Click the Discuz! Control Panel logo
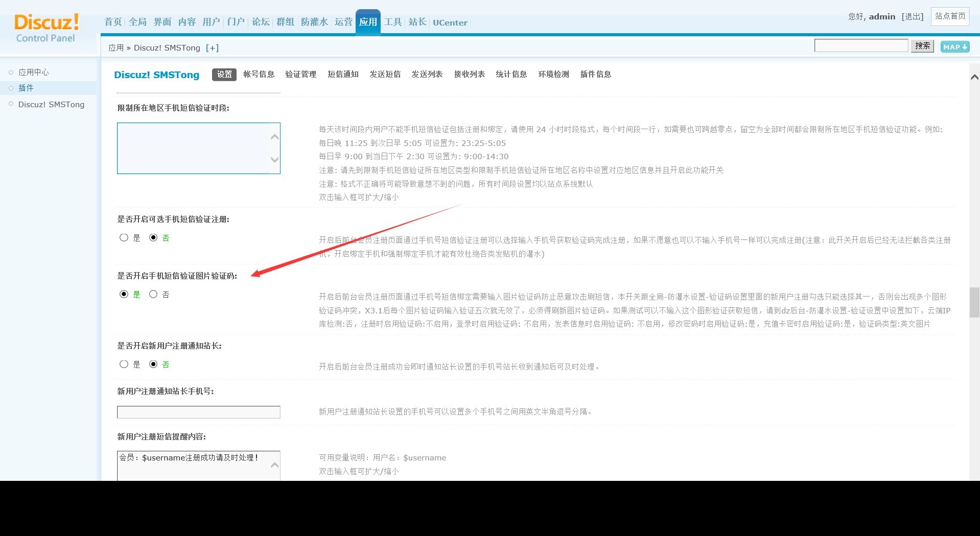980x536 pixels. 46,28
